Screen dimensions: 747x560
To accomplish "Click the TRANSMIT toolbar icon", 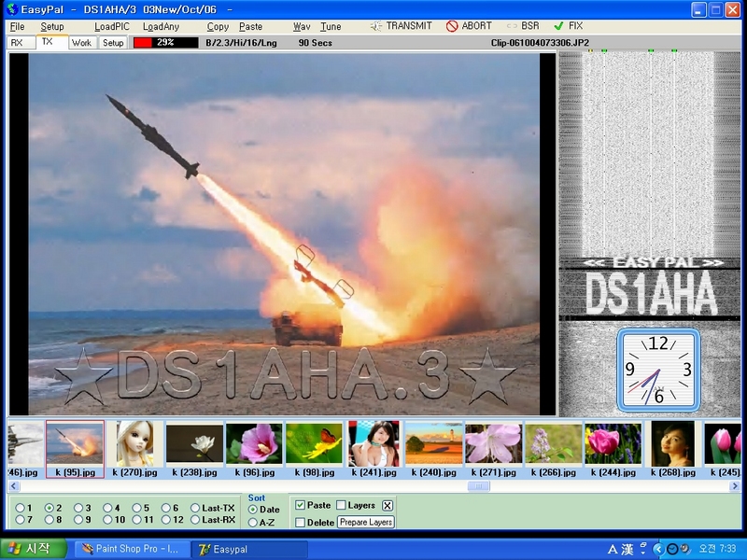I will coord(376,26).
